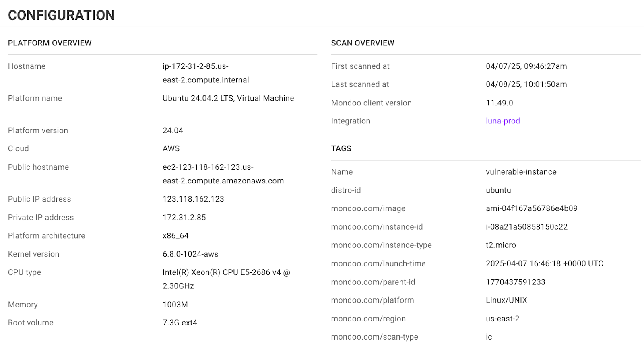Select the distro-id value ubuntu

[x=498, y=190]
